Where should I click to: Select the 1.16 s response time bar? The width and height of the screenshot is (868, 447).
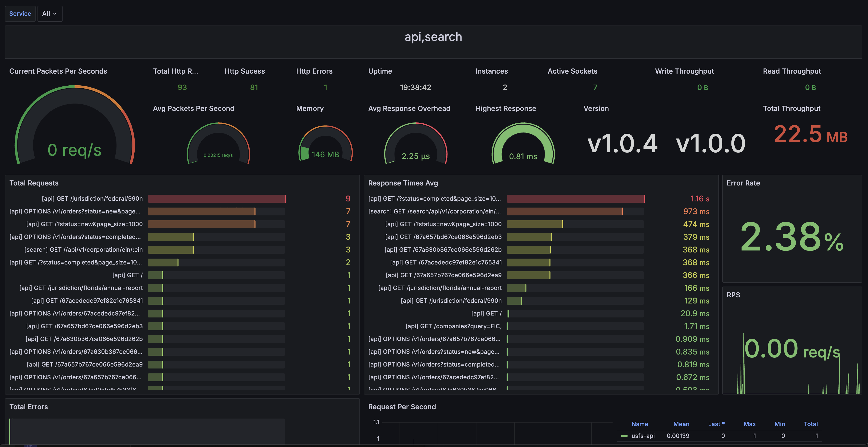576,198
